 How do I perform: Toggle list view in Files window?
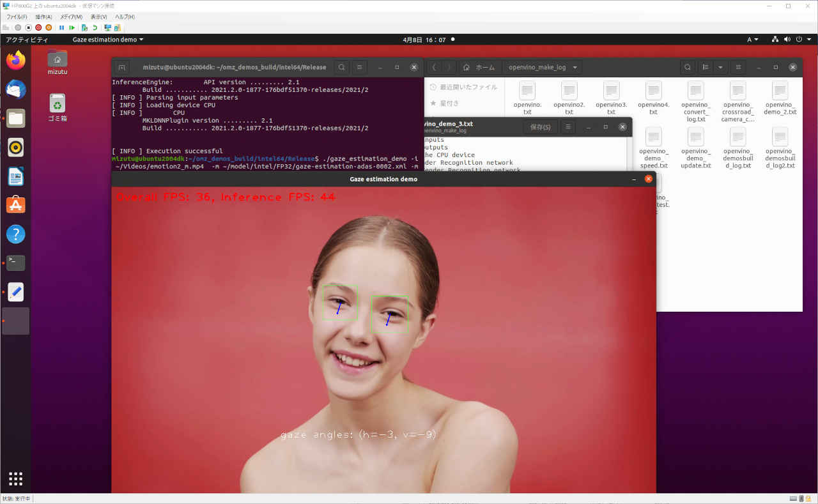706,67
